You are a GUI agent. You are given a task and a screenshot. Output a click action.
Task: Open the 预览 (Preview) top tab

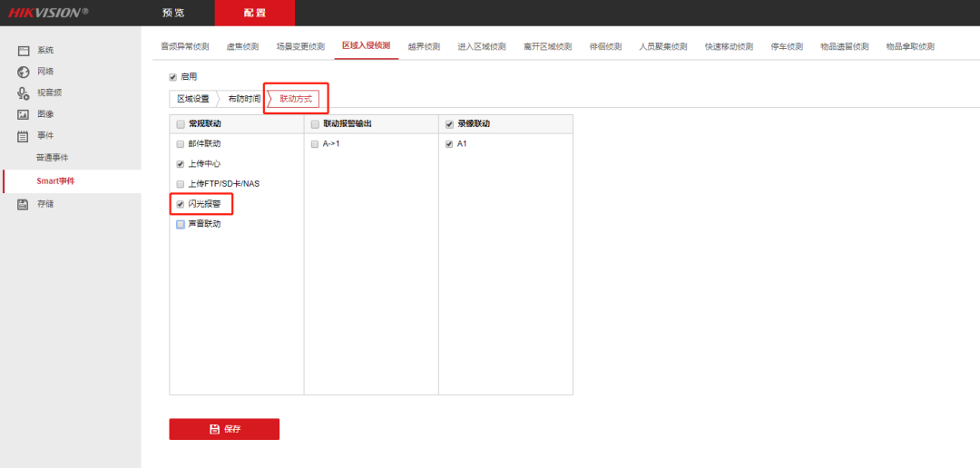click(172, 13)
